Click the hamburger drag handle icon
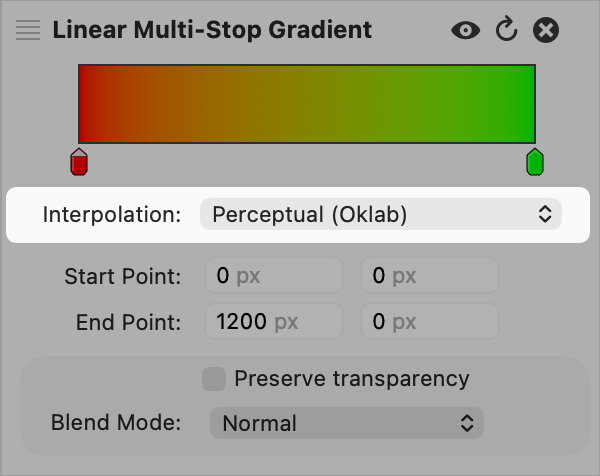The image size is (600, 476). [28, 30]
